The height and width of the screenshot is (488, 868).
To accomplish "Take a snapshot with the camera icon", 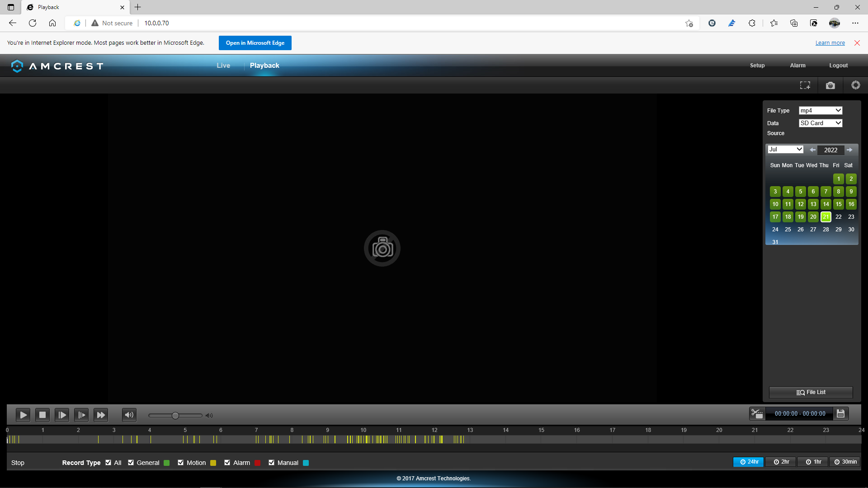I will [830, 85].
